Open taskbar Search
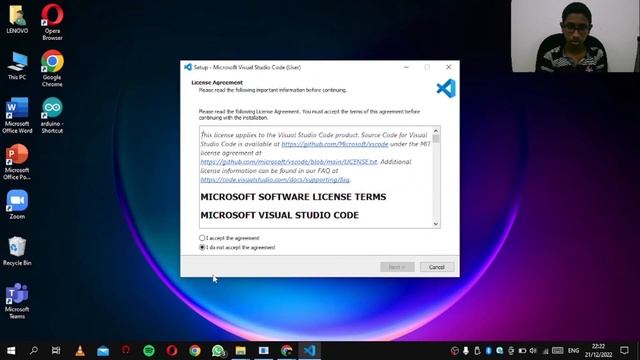This screenshot has height=360, width=640. click(x=34, y=351)
